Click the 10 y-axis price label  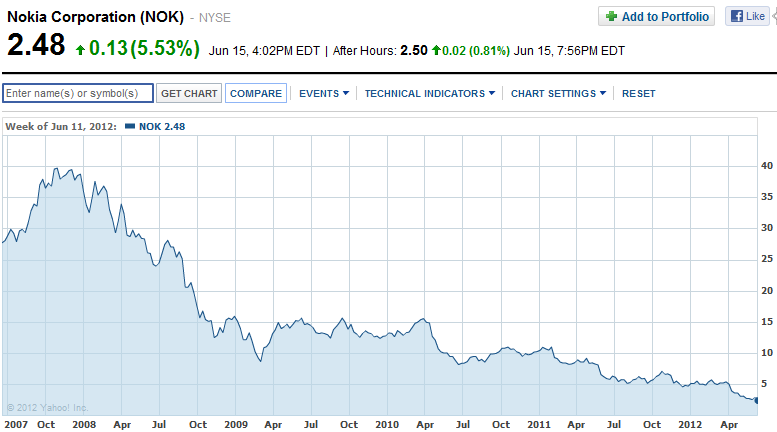767,353
